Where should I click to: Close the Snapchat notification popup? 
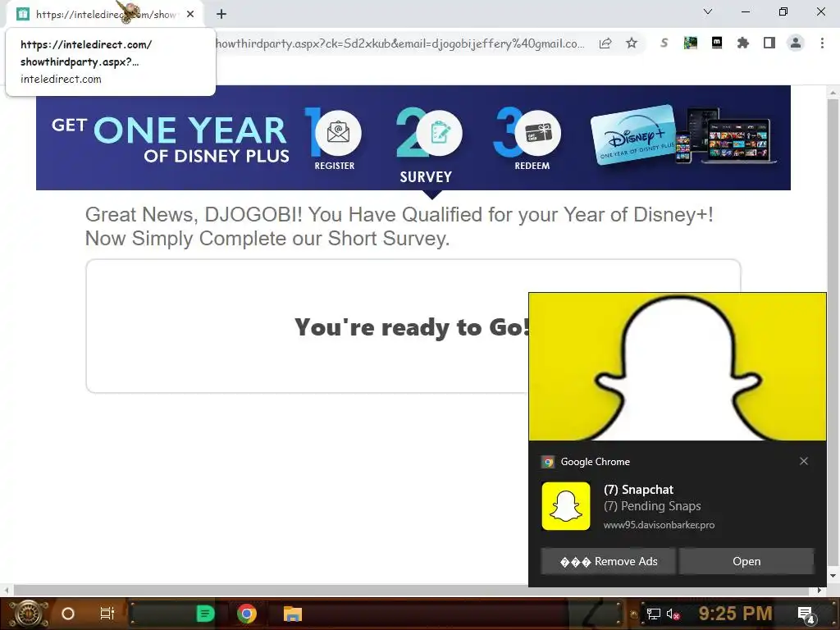point(804,461)
